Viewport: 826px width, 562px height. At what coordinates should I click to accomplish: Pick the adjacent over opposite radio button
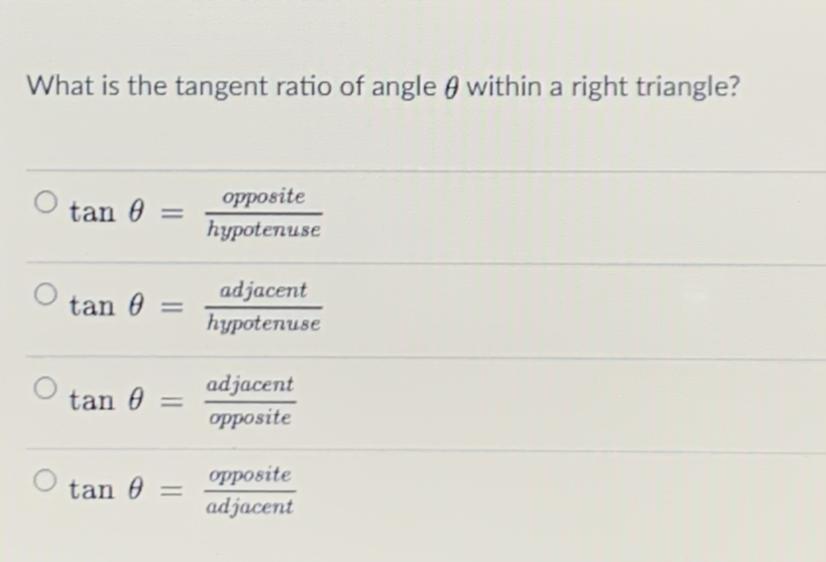[46, 388]
